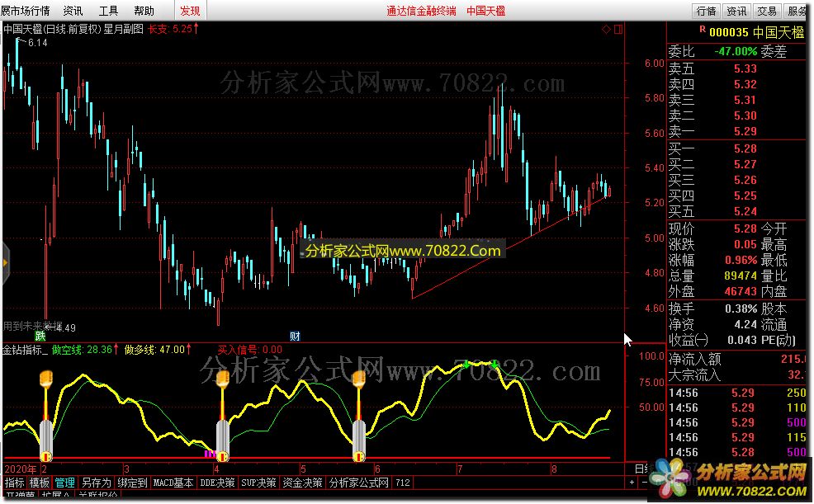Click stock title 000035 中国天楹
The width and height of the screenshot is (814, 504).
coord(756,32)
